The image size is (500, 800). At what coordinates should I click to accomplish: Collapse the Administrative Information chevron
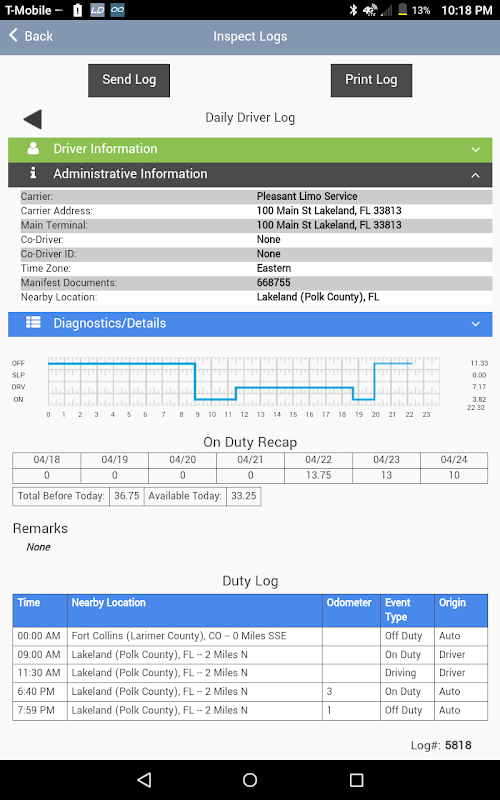point(476,175)
